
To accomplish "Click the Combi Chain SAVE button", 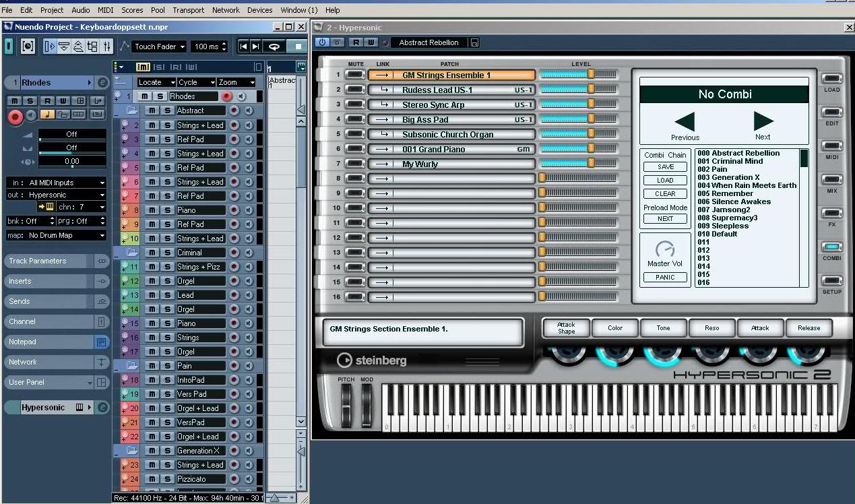I will click(665, 167).
